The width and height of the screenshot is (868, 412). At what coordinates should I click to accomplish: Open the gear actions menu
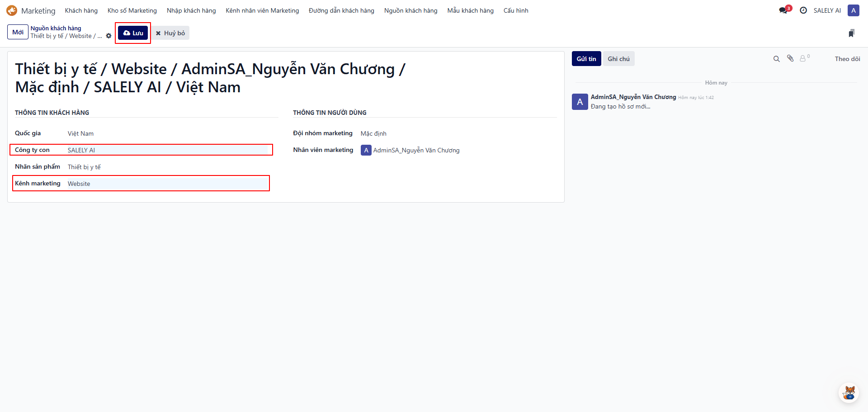108,36
